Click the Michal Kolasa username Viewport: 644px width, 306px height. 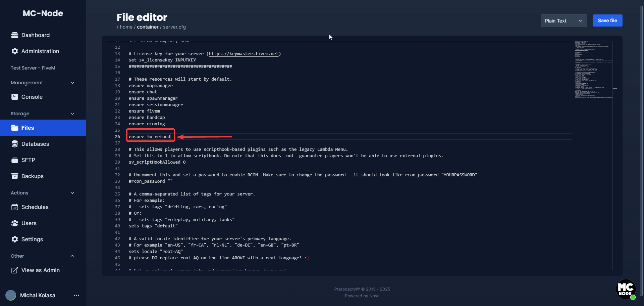tap(38, 295)
